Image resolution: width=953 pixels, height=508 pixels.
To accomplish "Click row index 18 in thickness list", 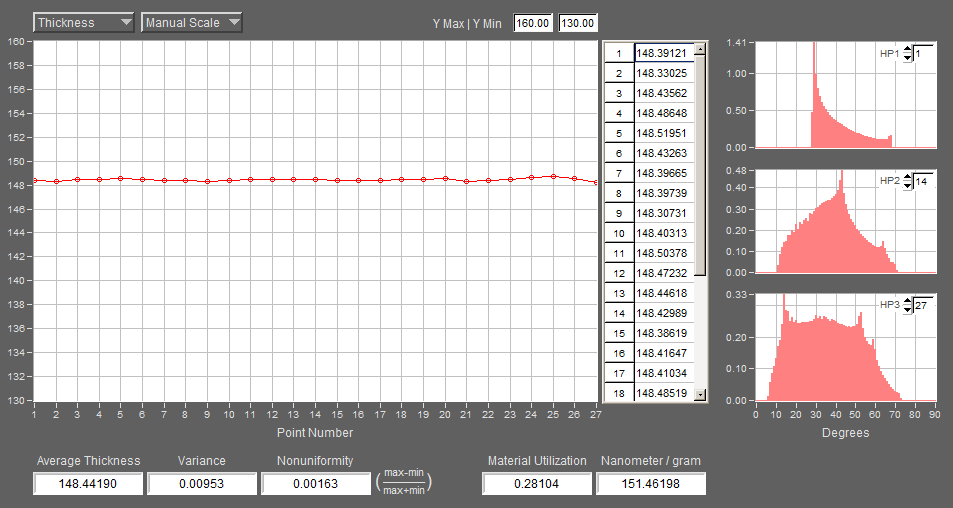I will point(619,393).
